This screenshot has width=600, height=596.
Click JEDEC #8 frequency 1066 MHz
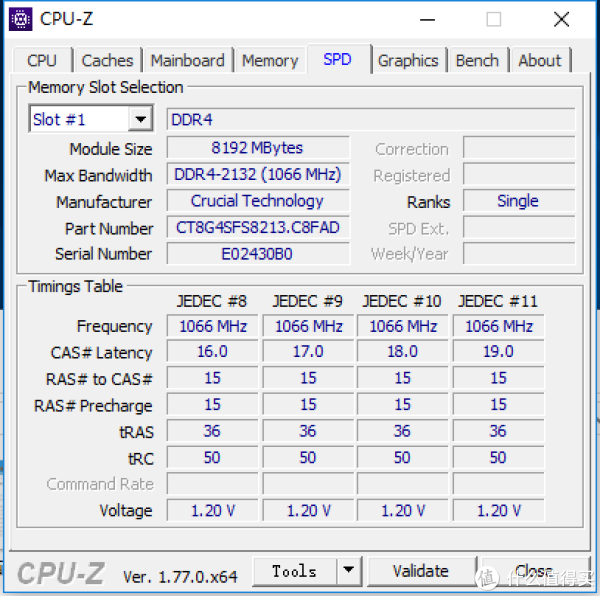[x=212, y=326]
